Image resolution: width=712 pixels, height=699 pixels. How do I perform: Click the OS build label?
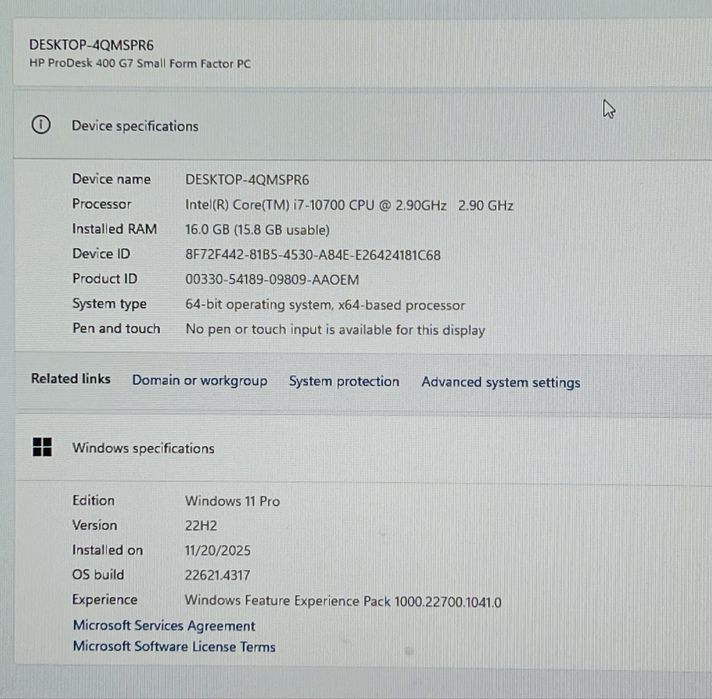(98, 575)
